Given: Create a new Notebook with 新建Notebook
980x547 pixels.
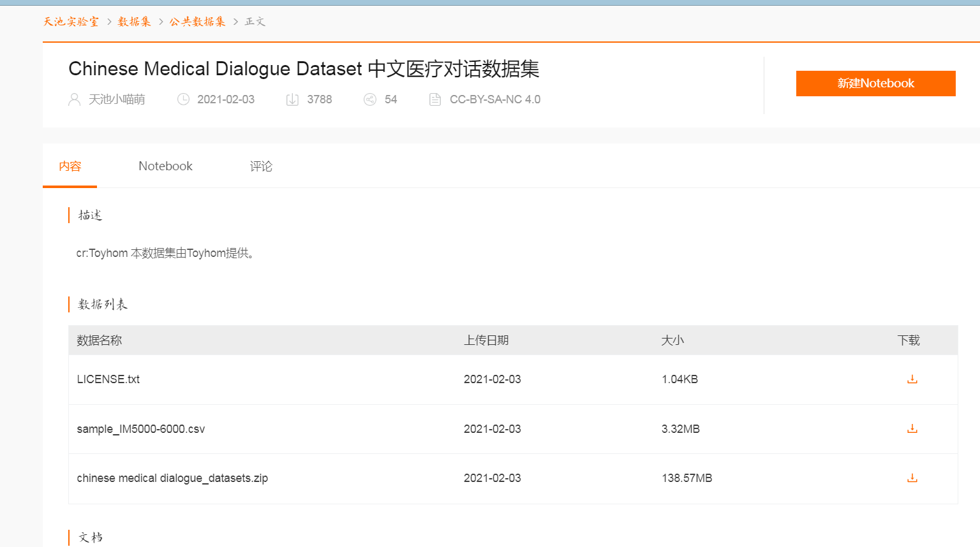Looking at the screenshot, I should click(875, 84).
